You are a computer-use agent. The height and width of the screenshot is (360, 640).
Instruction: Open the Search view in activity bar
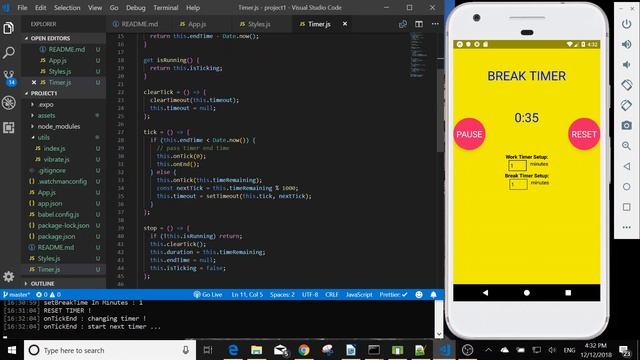9,52
